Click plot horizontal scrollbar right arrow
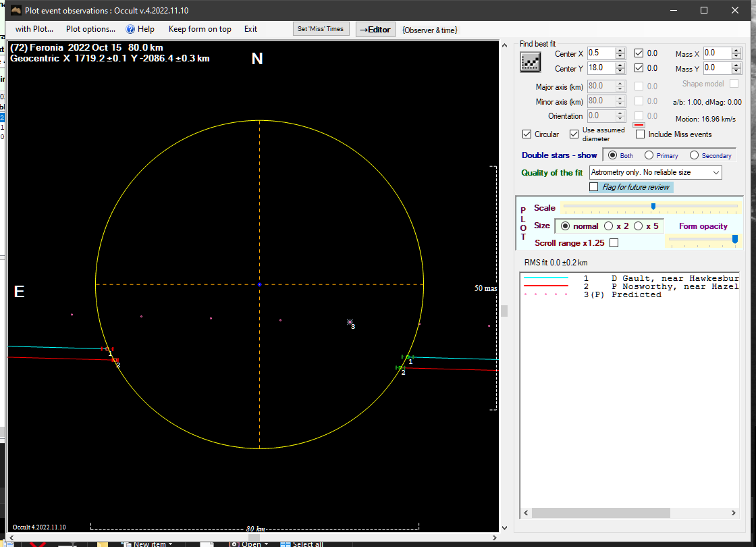756x547 pixels. coord(495,538)
